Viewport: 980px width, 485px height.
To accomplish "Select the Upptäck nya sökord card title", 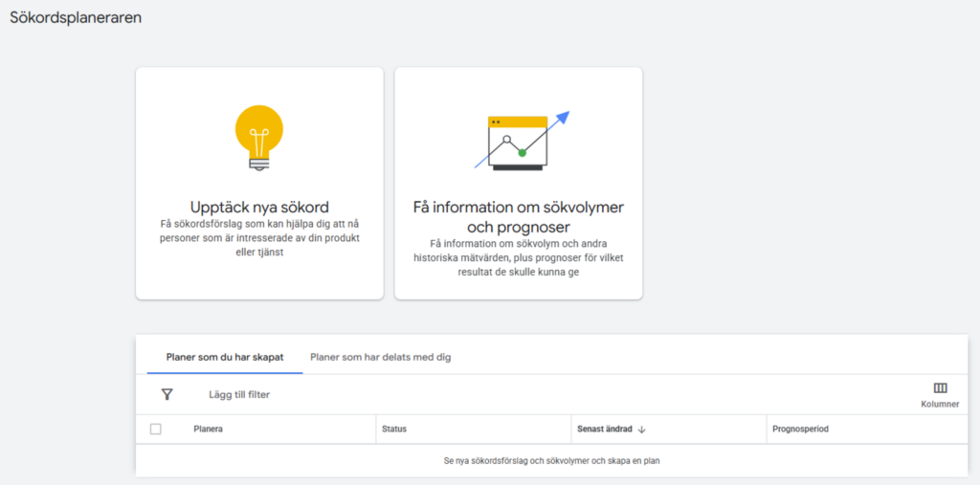I will coord(259,207).
